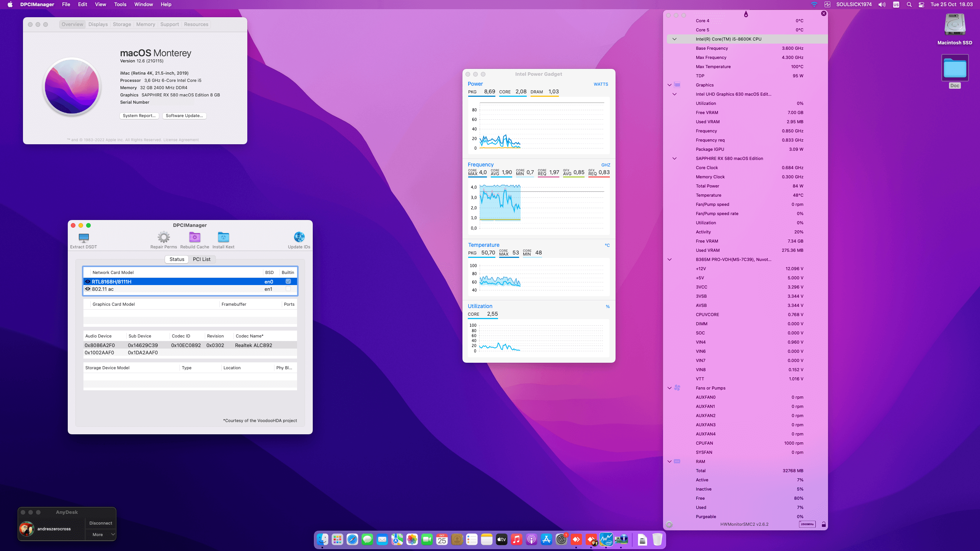
Task: Switch to the PCI List tab
Action: (202, 259)
